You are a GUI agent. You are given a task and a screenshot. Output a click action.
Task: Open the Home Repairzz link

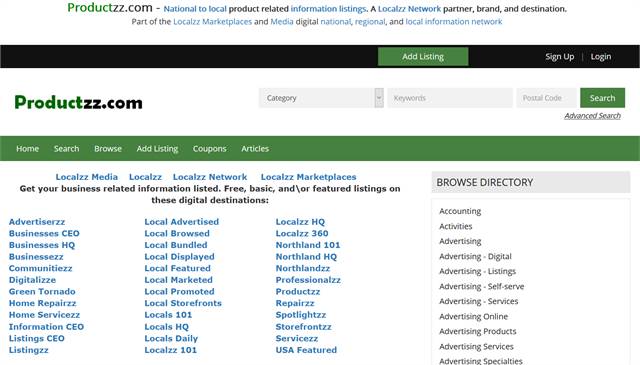tap(42, 303)
